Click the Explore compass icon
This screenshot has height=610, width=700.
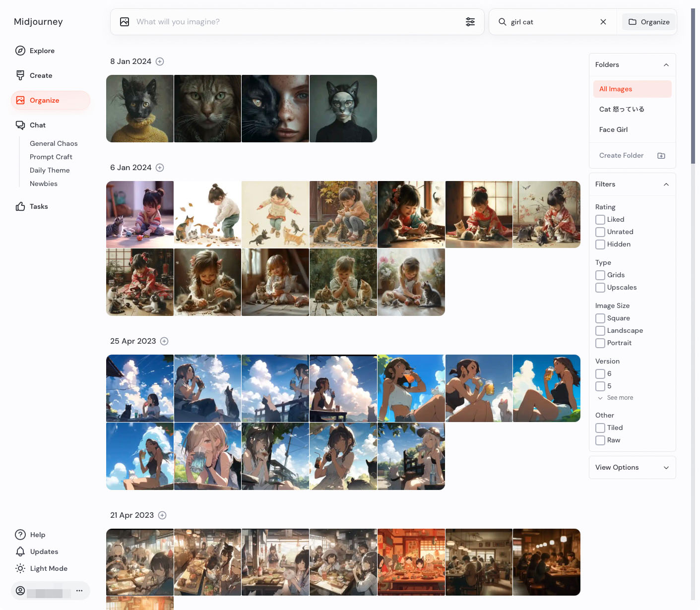pos(20,51)
